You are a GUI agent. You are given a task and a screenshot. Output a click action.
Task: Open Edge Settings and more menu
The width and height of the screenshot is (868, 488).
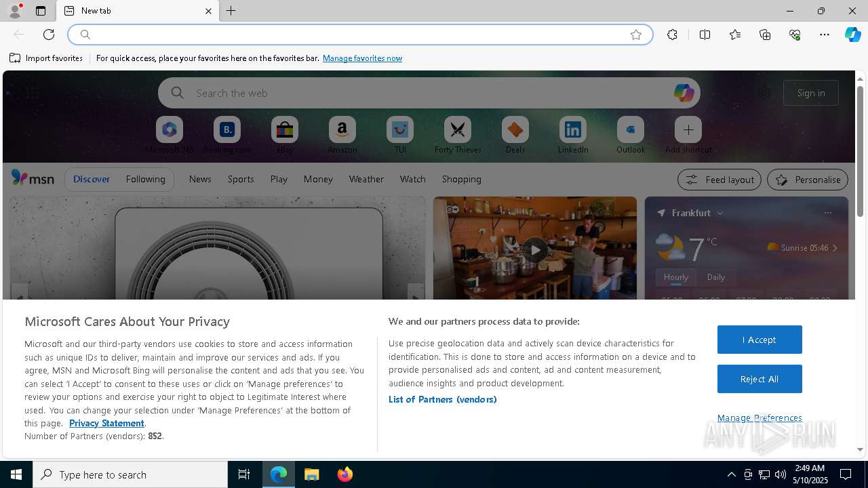point(825,35)
